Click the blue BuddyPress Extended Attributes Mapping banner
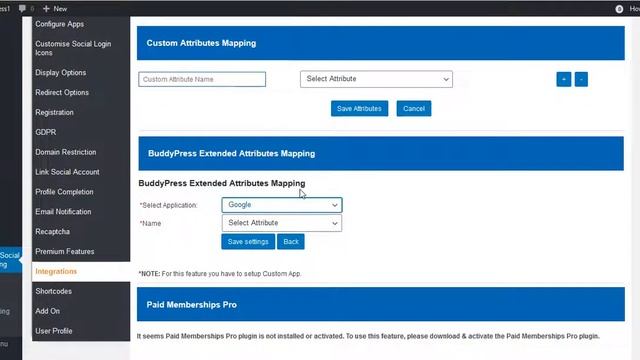 coord(381,153)
